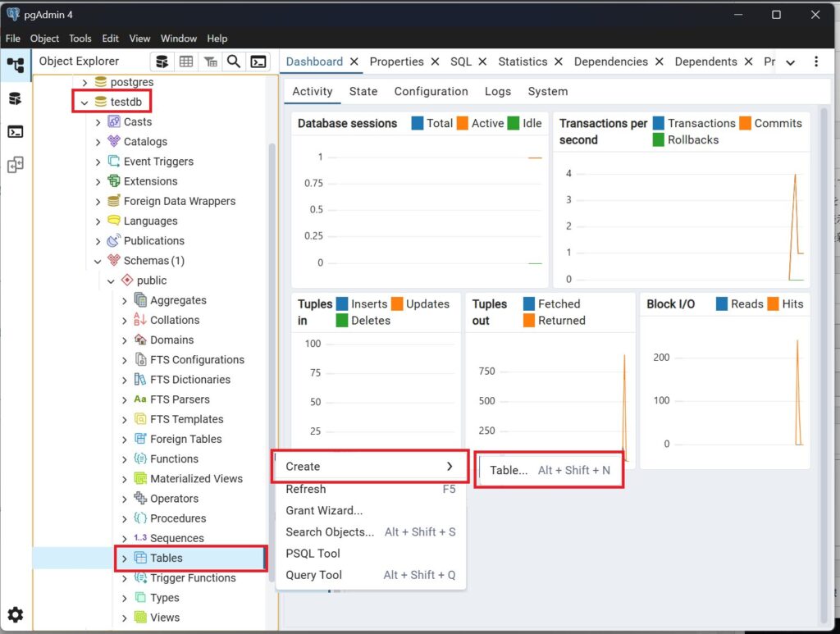Open the Dependencies tab
Viewport: 840px width, 634px height.
click(610, 62)
